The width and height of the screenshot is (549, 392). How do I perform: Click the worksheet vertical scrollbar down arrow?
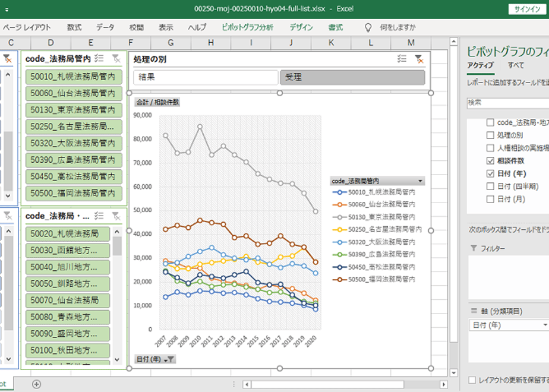(453, 373)
